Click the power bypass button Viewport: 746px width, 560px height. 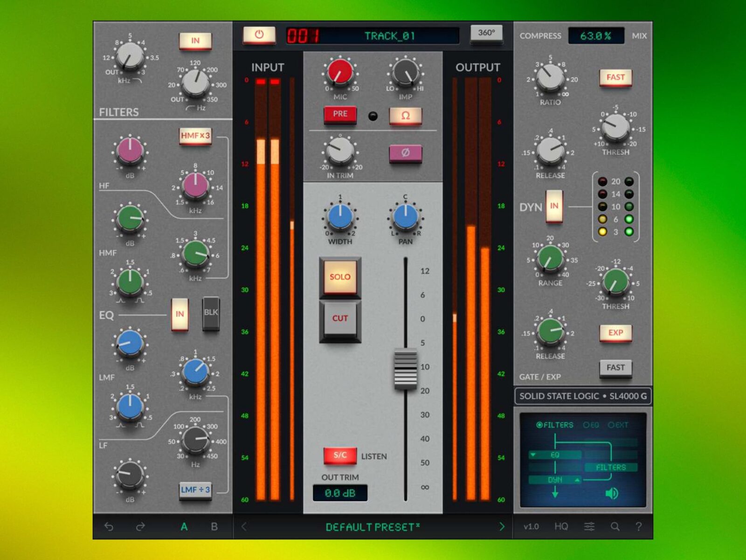(x=259, y=35)
